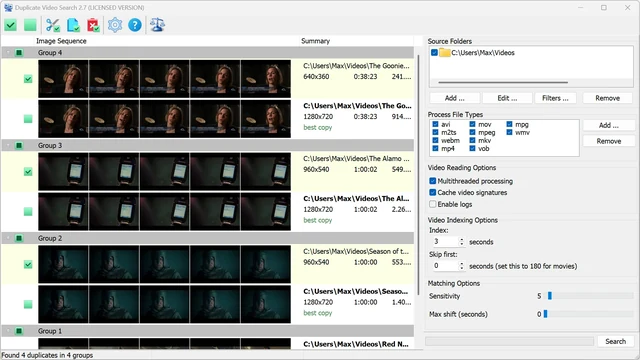Select the C:\Users\Max\Videos\Red N... summary text

[356, 344]
